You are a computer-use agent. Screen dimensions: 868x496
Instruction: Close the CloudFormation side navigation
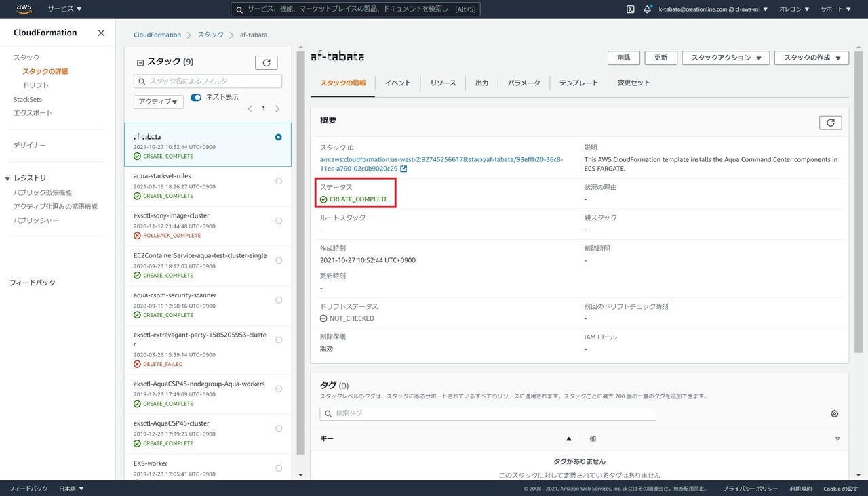101,33
